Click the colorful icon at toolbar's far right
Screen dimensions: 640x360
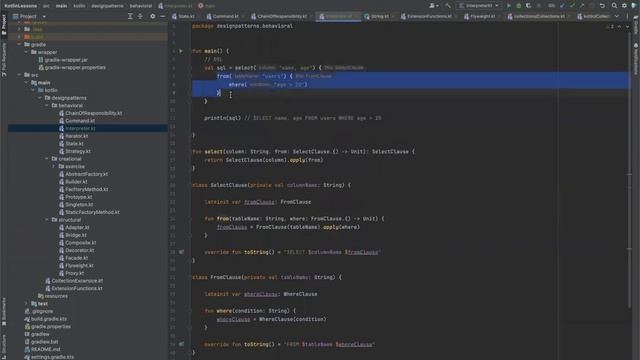634,6
